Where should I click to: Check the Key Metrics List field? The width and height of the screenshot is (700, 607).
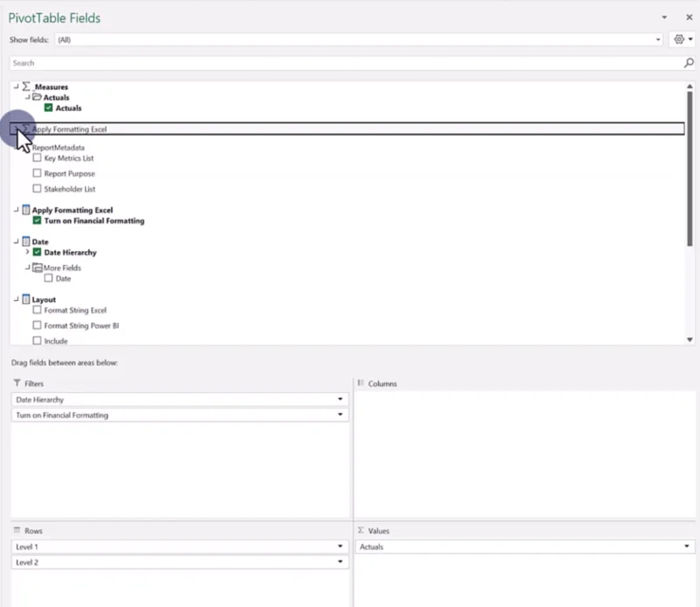click(x=37, y=157)
